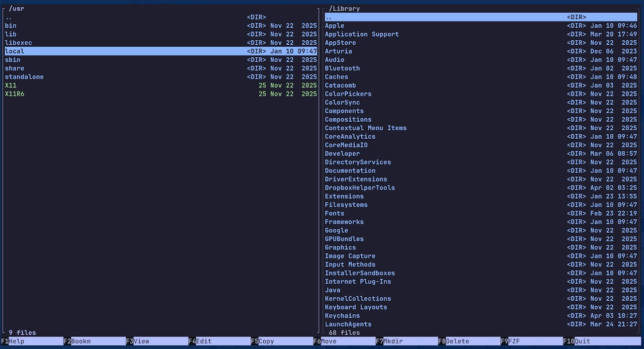Select the InstallerSandboxes folder
644x349 pixels.
(481, 274)
